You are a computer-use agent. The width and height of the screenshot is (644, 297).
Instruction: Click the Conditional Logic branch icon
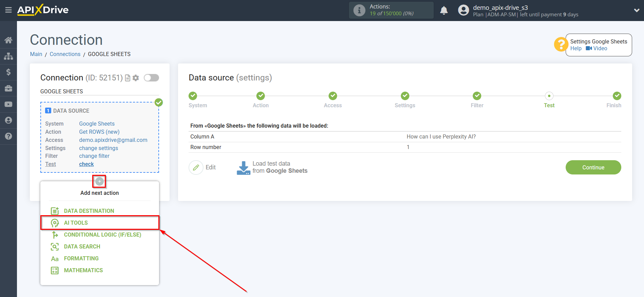[x=55, y=235]
